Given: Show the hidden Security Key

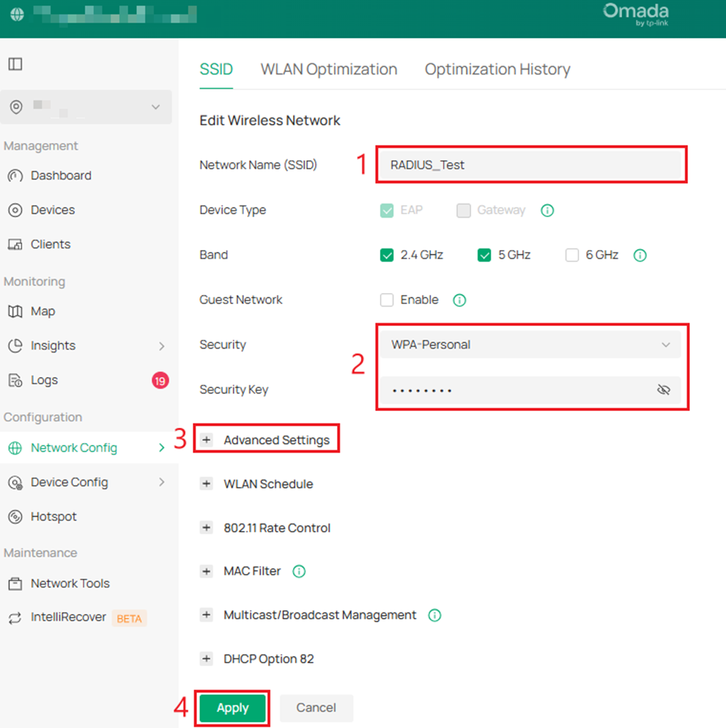Looking at the screenshot, I should 663,390.
